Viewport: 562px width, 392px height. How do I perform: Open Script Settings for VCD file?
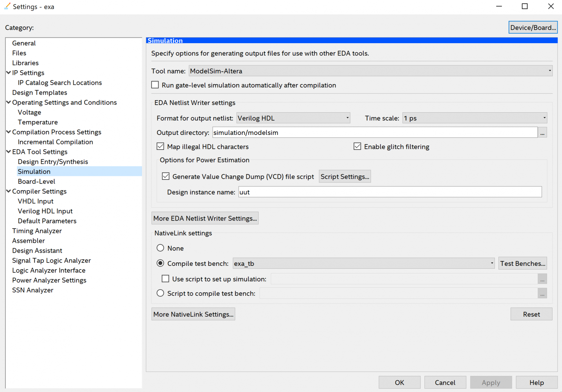click(345, 177)
